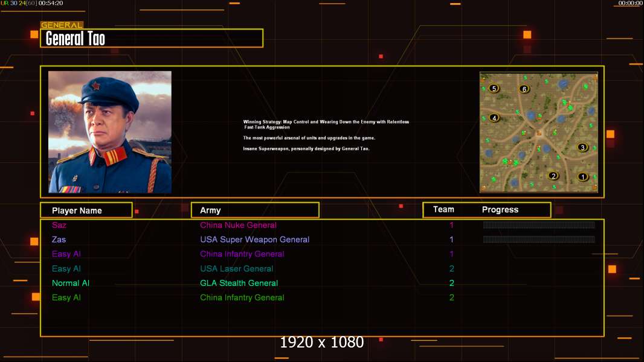The width and height of the screenshot is (644, 362).
Task: Click the USA Laser General army entry
Action: tap(237, 268)
